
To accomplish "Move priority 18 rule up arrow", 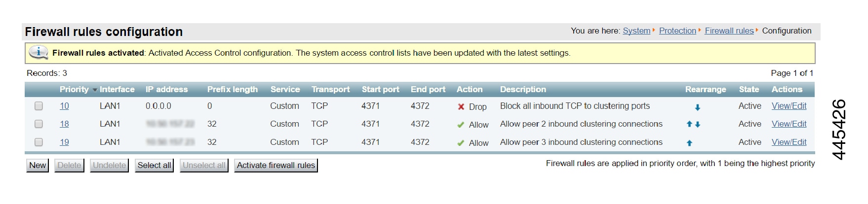I will pyautogui.click(x=689, y=124).
